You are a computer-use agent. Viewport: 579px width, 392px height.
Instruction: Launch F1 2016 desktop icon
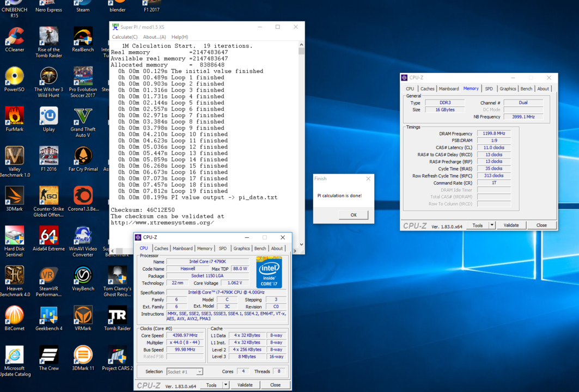48,159
